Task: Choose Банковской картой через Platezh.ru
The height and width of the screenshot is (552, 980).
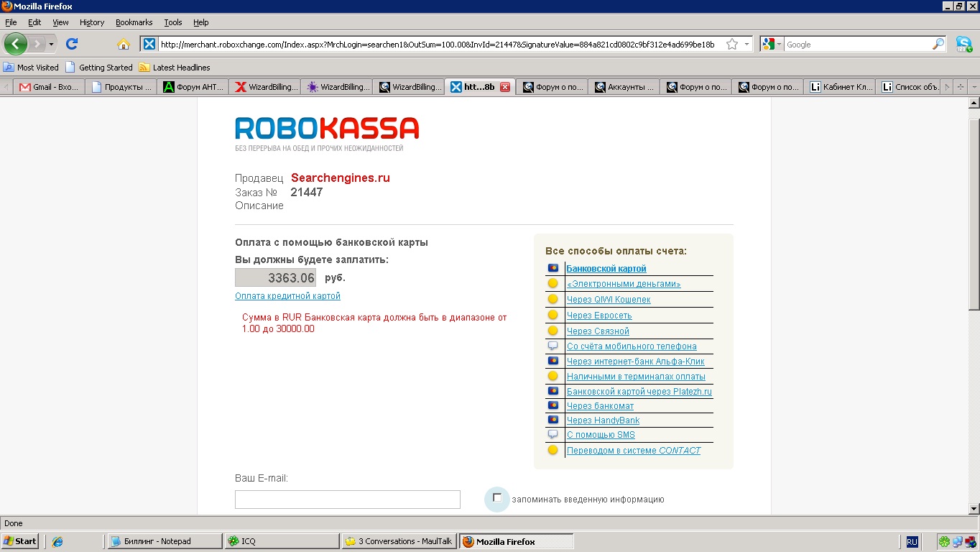Action: pyautogui.click(x=639, y=392)
